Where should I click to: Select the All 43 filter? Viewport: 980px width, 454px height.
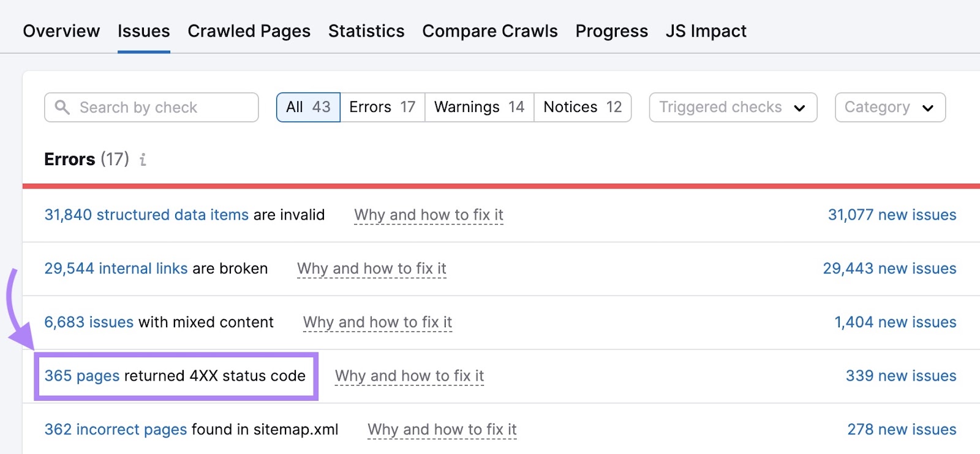click(308, 107)
